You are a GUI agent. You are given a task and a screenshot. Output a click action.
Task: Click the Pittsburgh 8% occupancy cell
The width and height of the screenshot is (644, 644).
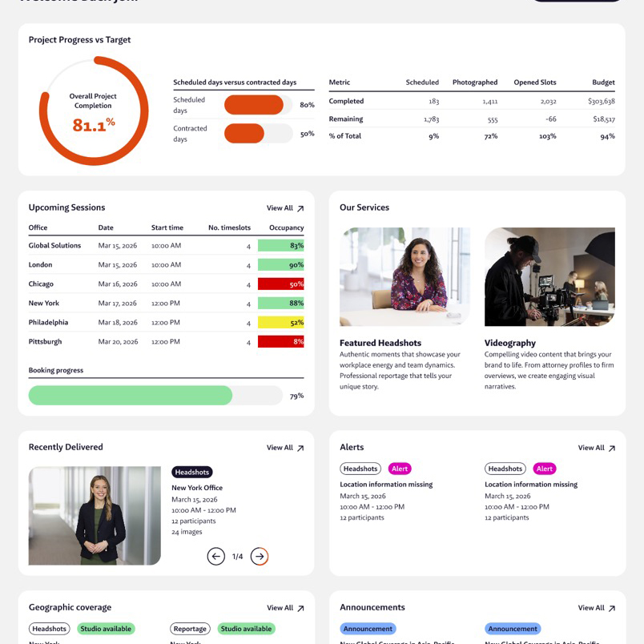(x=280, y=342)
